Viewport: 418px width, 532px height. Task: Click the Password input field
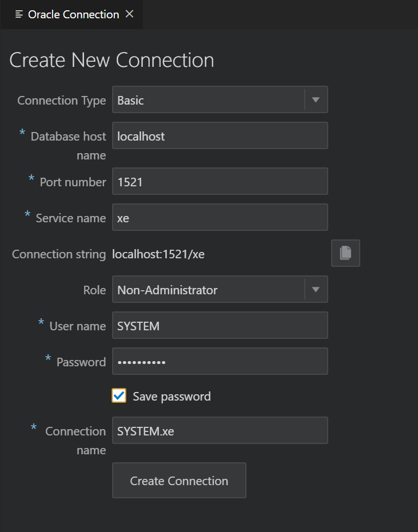pyautogui.click(x=220, y=361)
